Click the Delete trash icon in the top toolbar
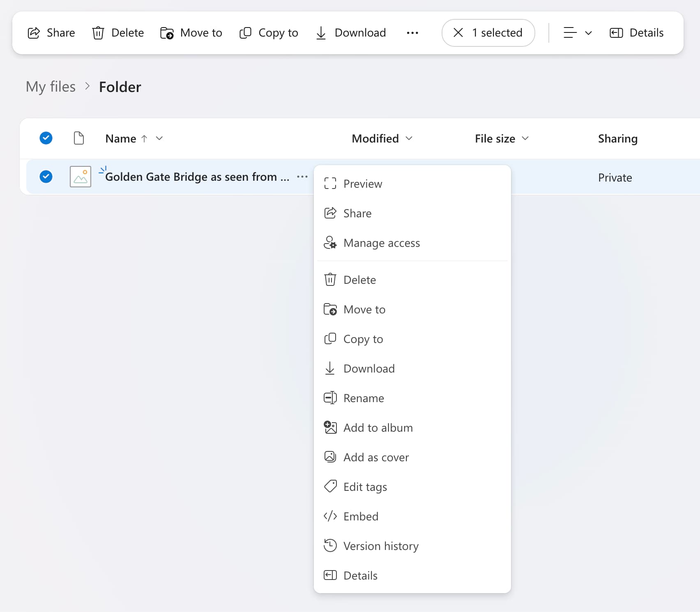Image resolution: width=700 pixels, height=612 pixels. [98, 33]
